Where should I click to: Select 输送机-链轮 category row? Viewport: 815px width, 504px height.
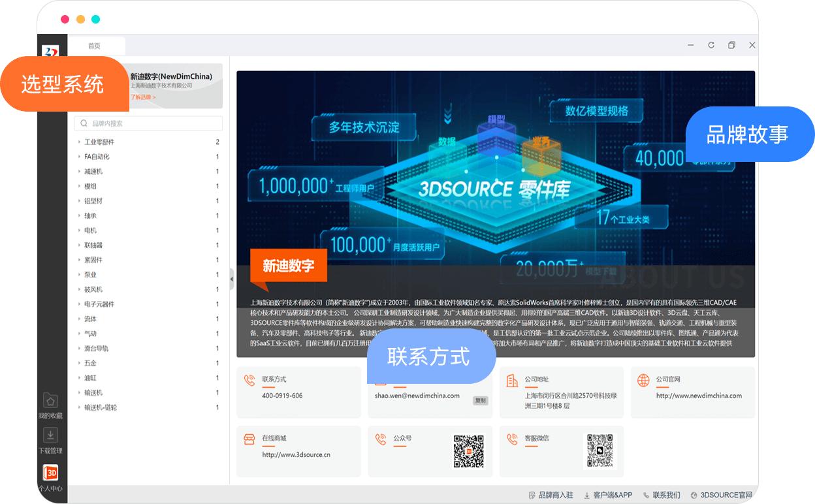coord(148,407)
